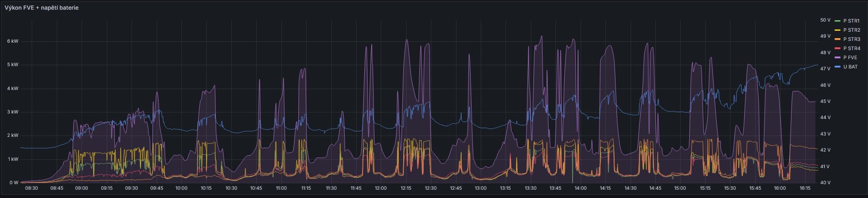The width and height of the screenshot is (868, 198).
Task: Click the 40 V voltage axis label
Action: (x=825, y=183)
